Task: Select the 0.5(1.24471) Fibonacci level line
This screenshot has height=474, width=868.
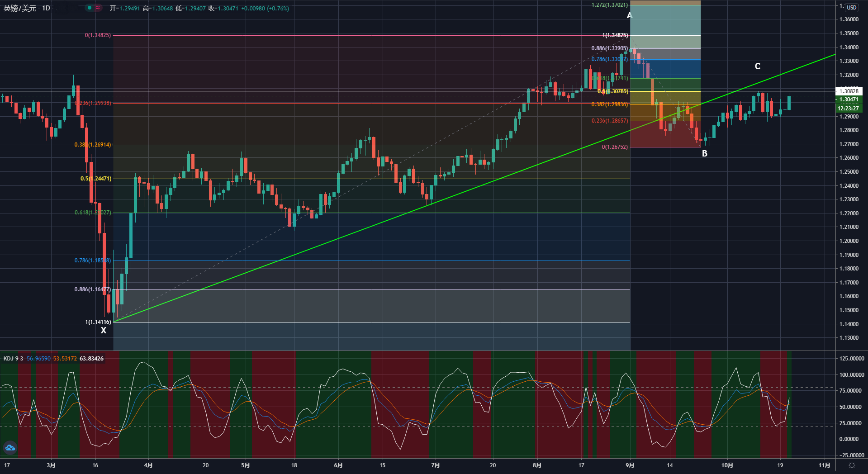Action: [x=362, y=179]
